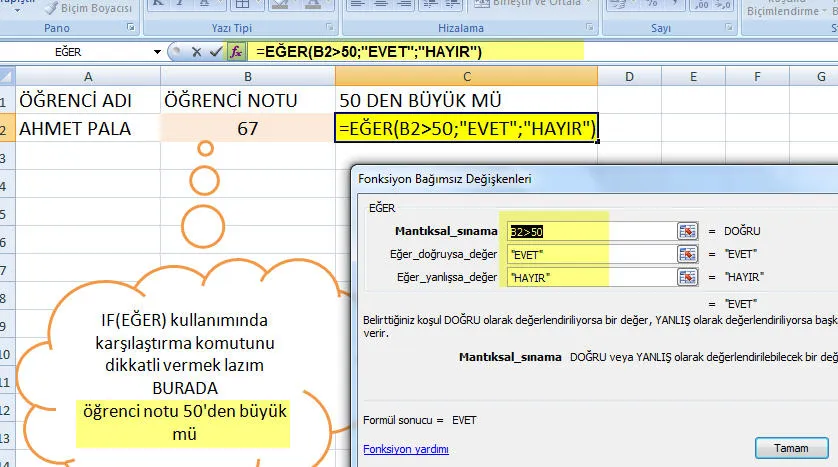Click inside the formula bar text
This screenshot has width=838, height=467.
click(x=400, y=51)
